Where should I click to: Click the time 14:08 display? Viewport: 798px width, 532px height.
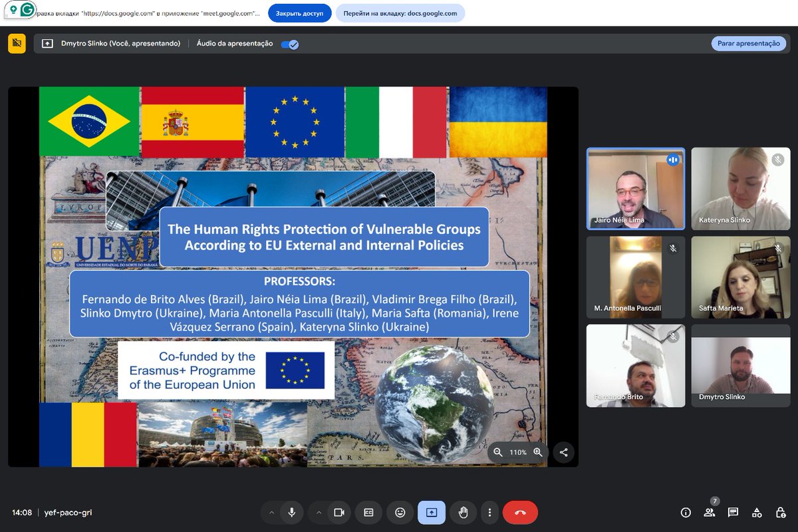[22, 513]
